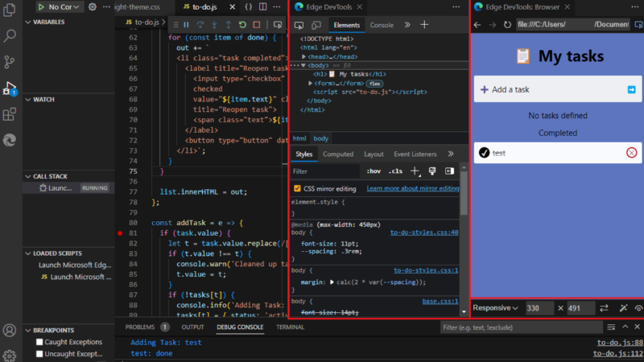Collapse the LOADED SCRIPTS section
The image size is (644, 362).
click(28, 253)
